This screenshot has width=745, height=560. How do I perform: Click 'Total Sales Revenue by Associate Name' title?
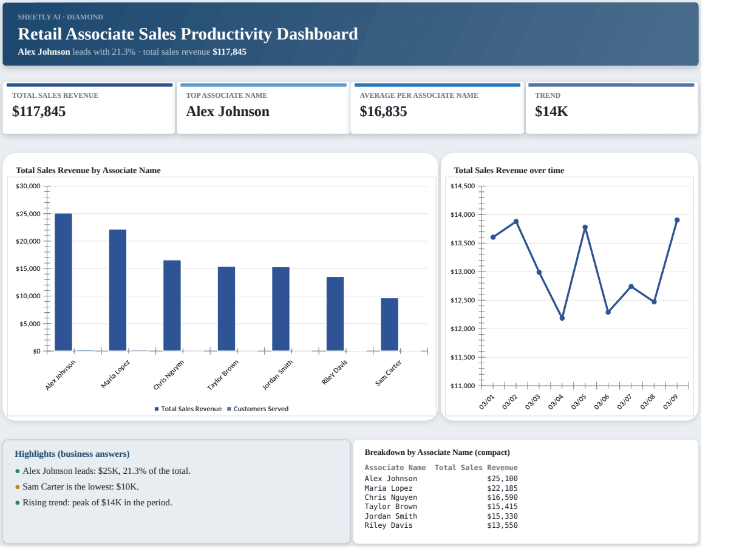pos(88,170)
